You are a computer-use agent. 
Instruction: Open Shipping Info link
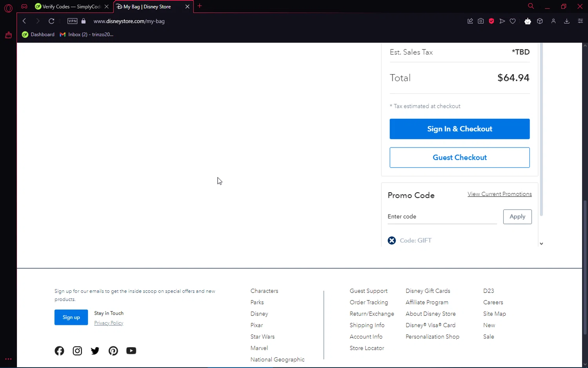367,325
